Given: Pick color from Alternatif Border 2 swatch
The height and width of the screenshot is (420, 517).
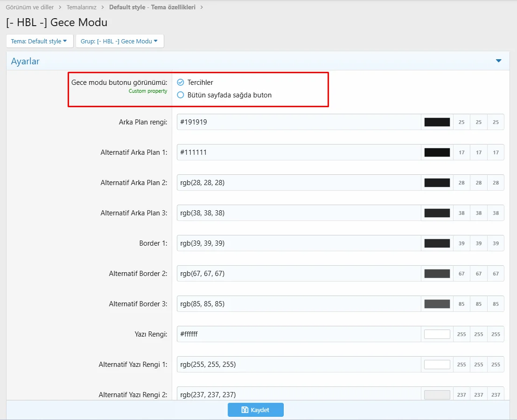Looking at the screenshot, I should point(437,274).
